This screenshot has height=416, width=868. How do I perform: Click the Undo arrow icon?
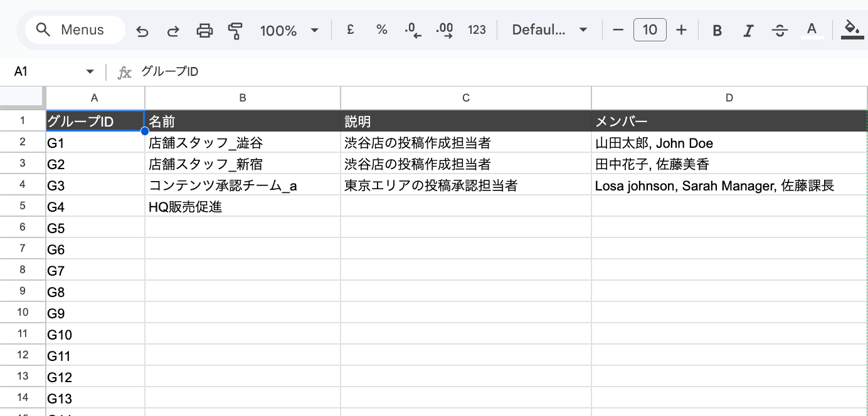point(142,30)
